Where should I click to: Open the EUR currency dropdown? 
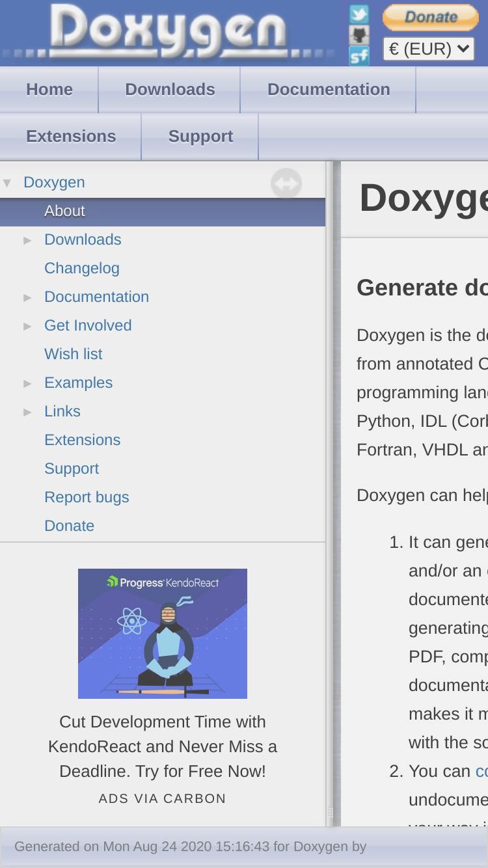[x=429, y=49]
